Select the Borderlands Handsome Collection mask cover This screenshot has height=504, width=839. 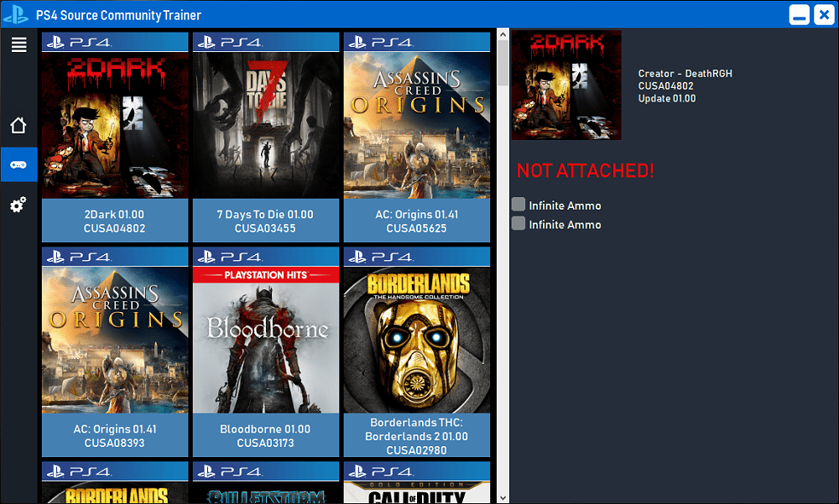coord(417,340)
